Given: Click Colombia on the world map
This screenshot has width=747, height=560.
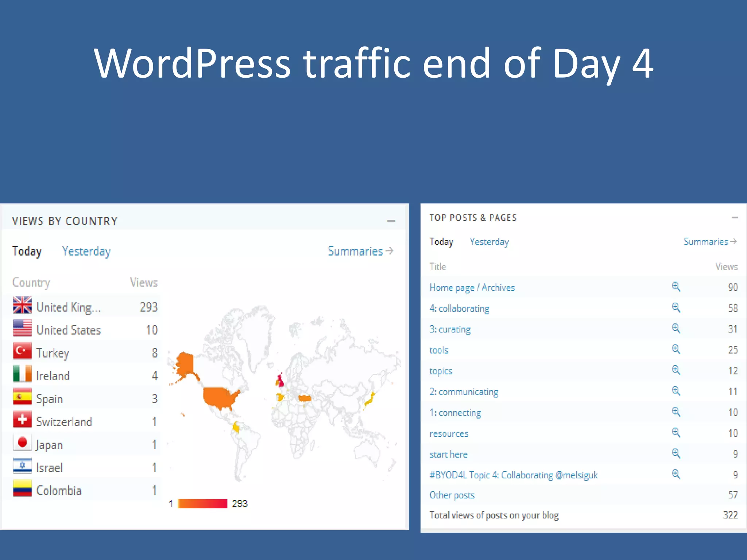Looking at the screenshot, I should [236, 427].
